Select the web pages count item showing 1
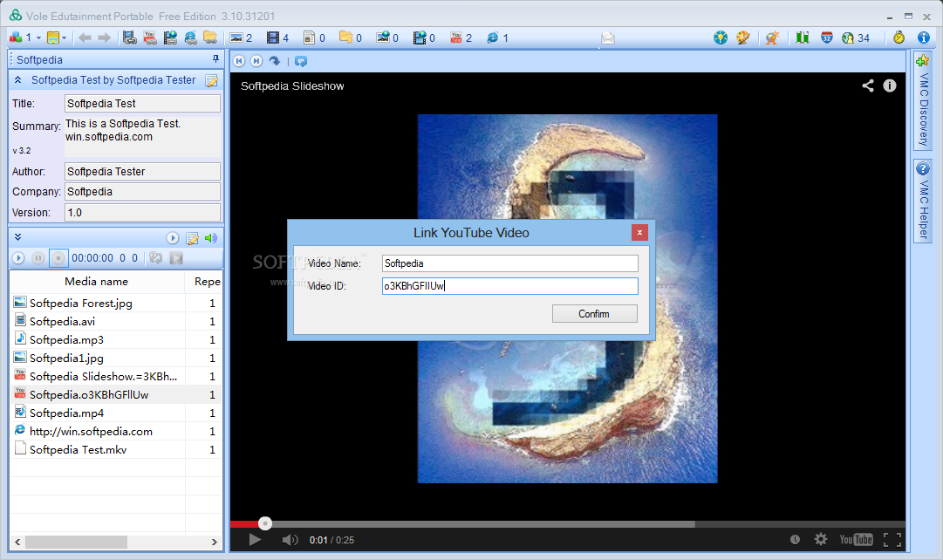The height and width of the screenshot is (560, 943). pos(498,38)
